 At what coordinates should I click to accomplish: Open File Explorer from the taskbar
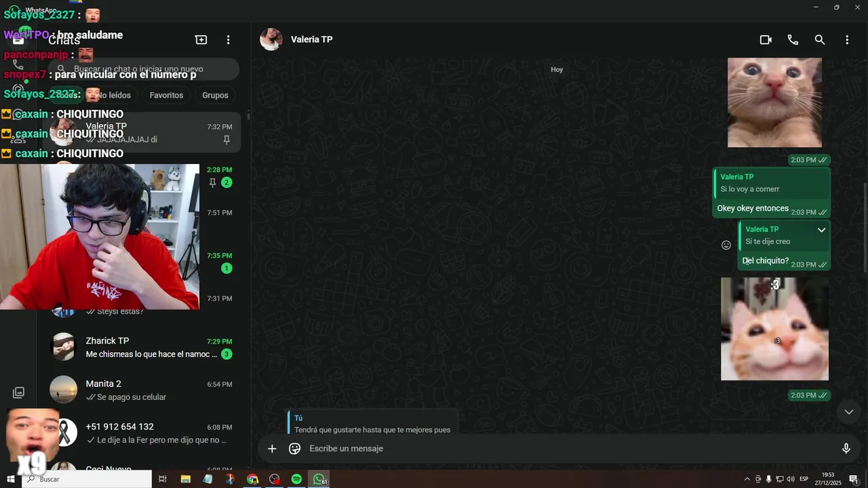pyautogui.click(x=186, y=479)
